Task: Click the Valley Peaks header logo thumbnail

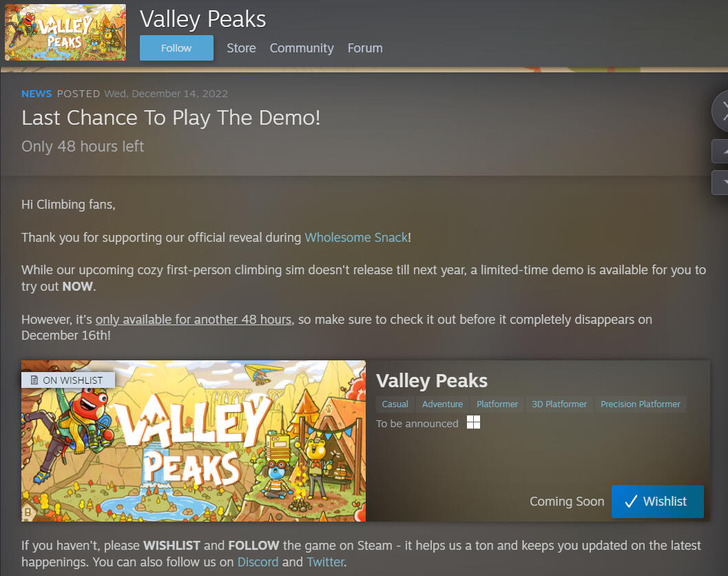Action: point(65,32)
